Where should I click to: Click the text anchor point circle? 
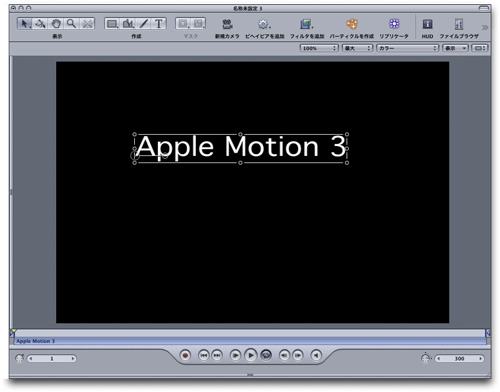pyautogui.click(x=135, y=155)
